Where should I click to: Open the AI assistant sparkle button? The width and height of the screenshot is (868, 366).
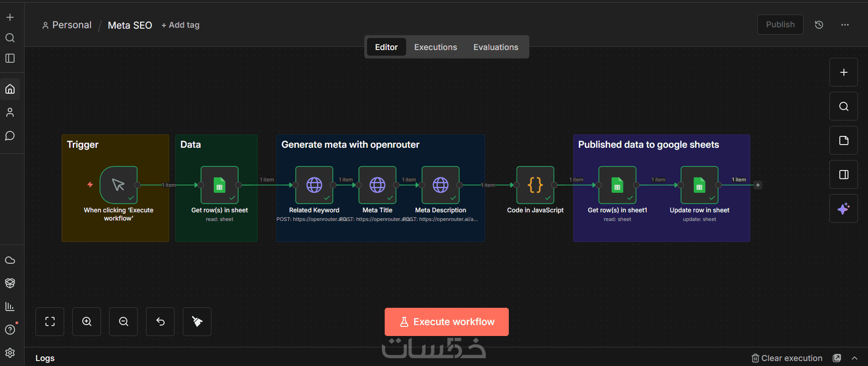click(x=843, y=209)
